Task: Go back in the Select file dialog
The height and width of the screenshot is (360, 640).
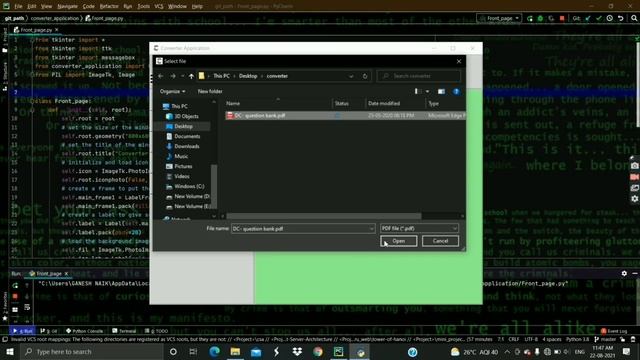Action: click(x=160, y=76)
